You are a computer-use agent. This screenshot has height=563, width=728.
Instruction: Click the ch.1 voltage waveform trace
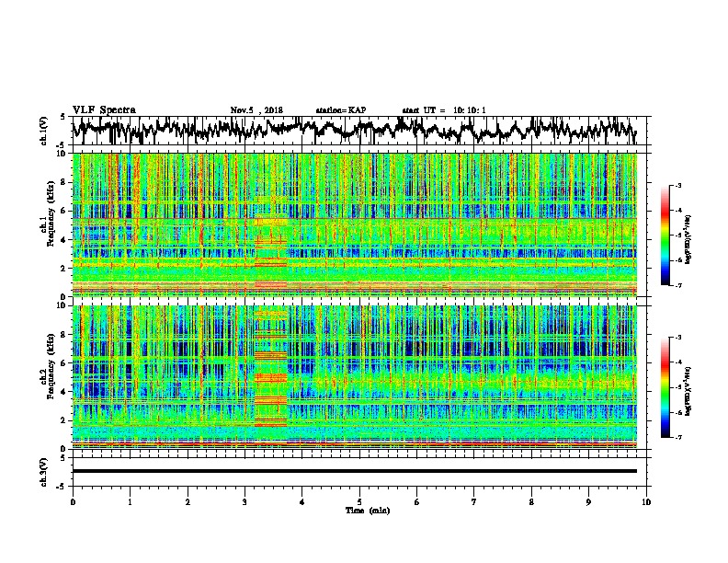pyautogui.click(x=355, y=130)
